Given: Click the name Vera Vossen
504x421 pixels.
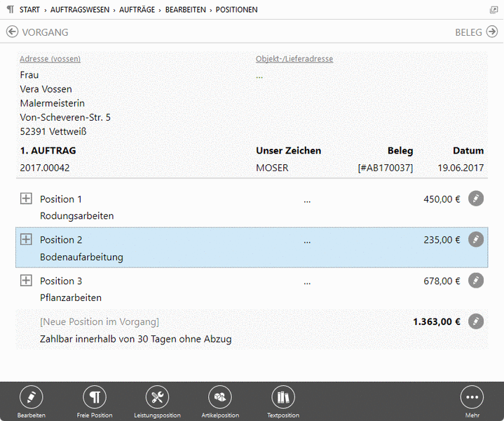Looking at the screenshot, I should click(46, 89).
